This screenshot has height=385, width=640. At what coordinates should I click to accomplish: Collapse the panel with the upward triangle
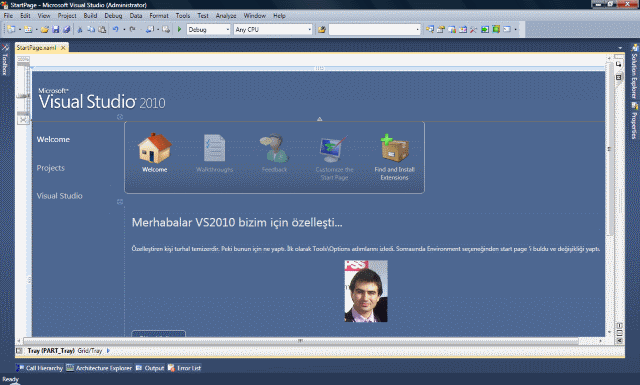pos(320,119)
